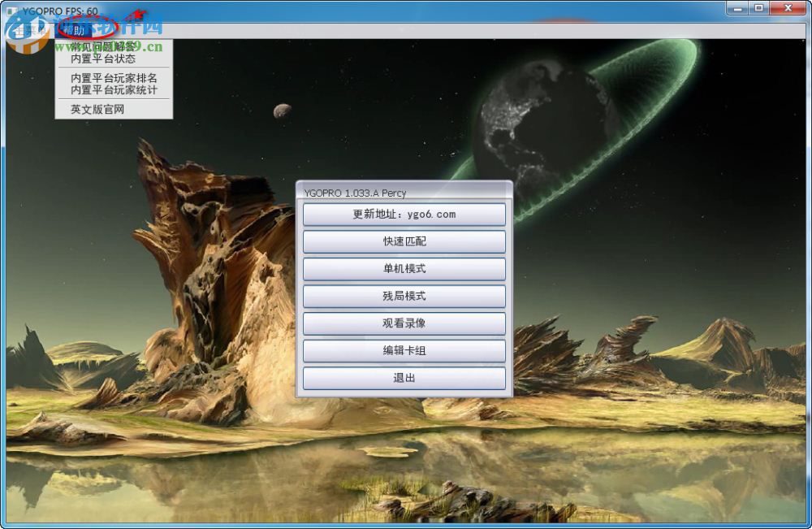The height and width of the screenshot is (529, 812).
Task: Close the YGOPRO window
Action: point(787,7)
